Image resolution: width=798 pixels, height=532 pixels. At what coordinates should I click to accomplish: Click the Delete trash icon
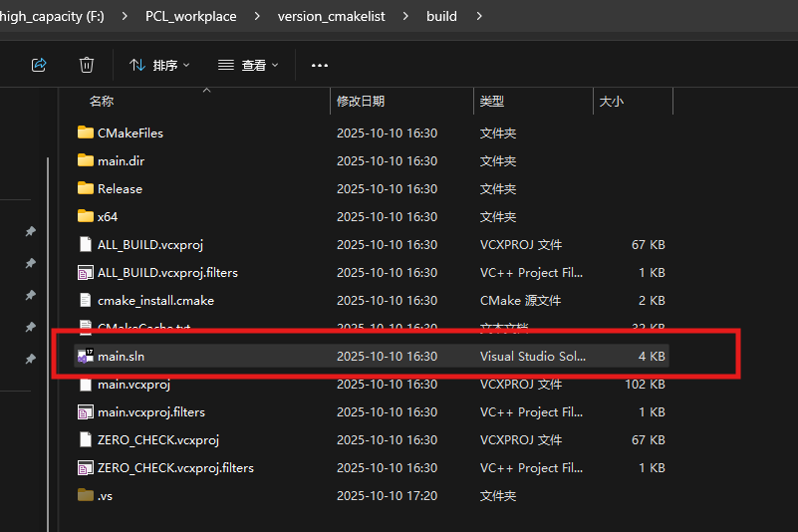(87, 65)
